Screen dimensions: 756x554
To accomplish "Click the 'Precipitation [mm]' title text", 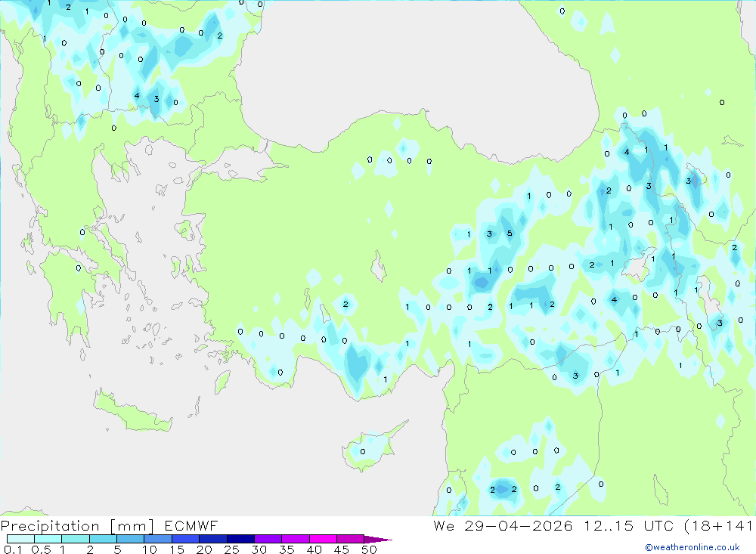I will tap(78, 526).
